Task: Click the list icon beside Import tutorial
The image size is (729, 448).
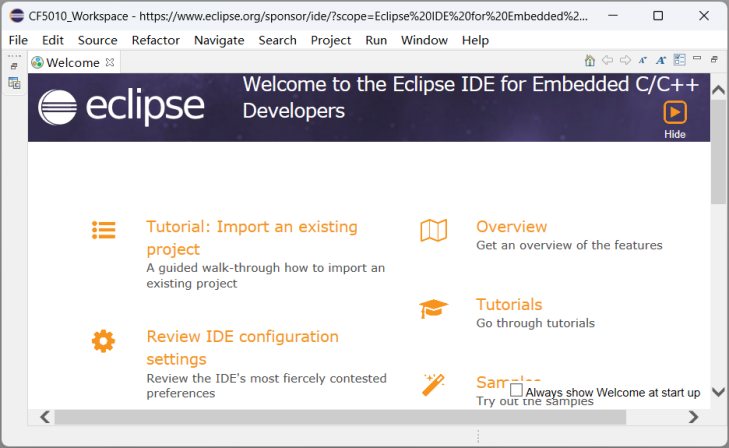Action: pyautogui.click(x=104, y=230)
